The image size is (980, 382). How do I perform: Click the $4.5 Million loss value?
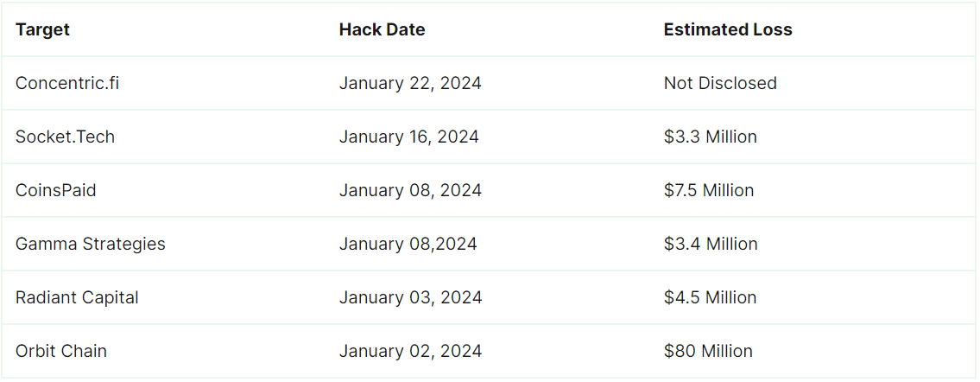point(710,297)
